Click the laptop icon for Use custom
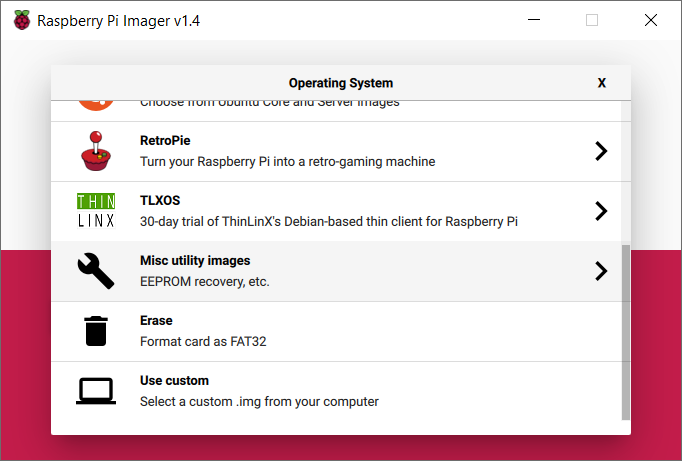The height and width of the screenshot is (461, 682). pyautogui.click(x=96, y=391)
